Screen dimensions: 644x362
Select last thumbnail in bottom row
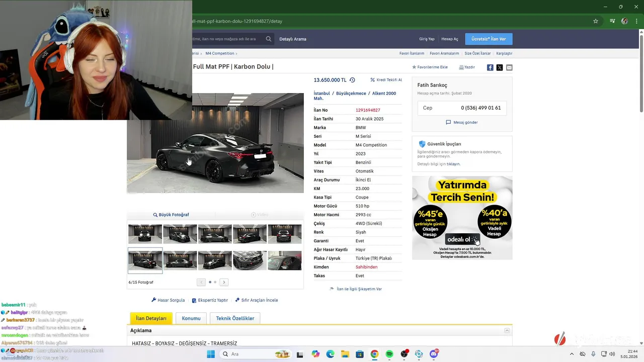point(285,260)
